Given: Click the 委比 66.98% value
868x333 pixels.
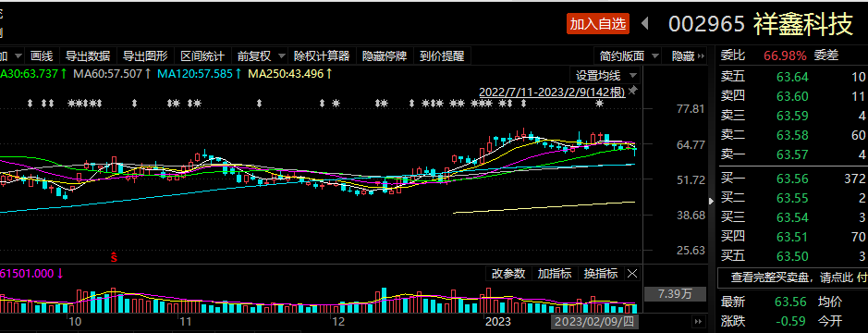Looking at the screenshot, I should pyautogui.click(x=785, y=55).
